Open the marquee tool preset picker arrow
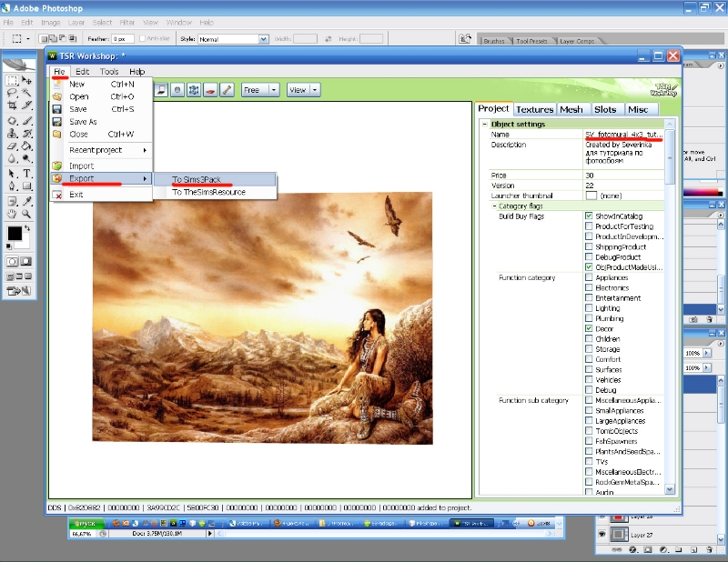Screen dimensions: 728x562 pyautogui.click(x=28, y=39)
